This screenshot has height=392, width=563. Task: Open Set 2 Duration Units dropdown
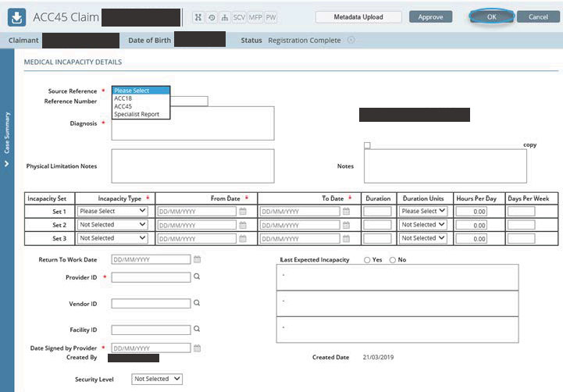click(422, 225)
